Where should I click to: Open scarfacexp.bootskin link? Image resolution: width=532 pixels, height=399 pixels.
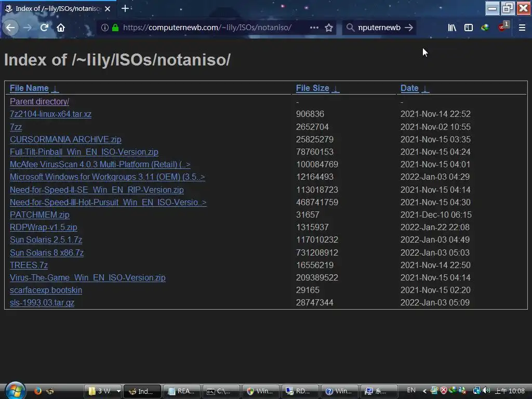point(46,290)
